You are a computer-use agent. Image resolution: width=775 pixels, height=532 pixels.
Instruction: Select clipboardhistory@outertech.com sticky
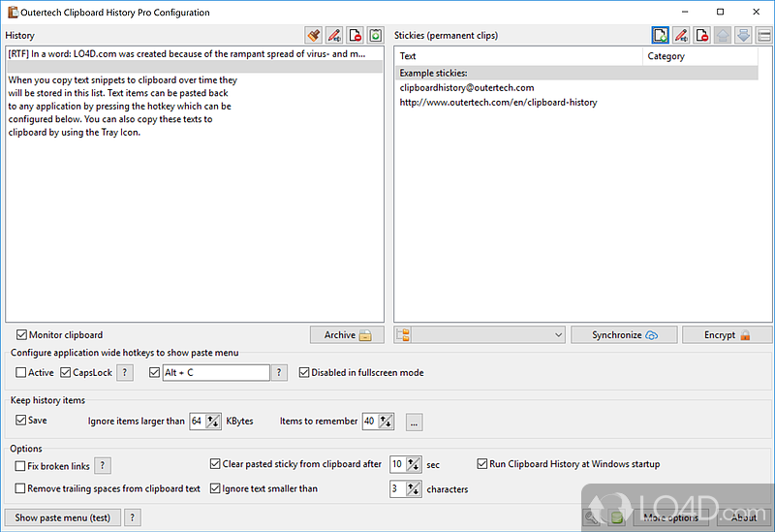coord(576,87)
